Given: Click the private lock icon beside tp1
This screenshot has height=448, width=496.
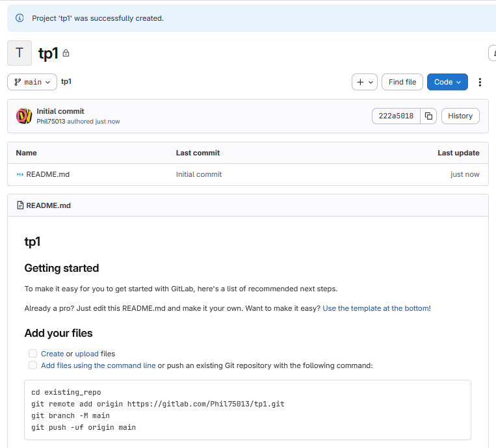Looking at the screenshot, I should point(66,53).
